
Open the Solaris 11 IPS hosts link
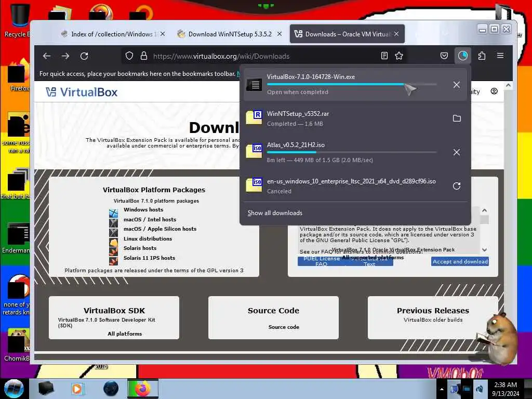click(149, 258)
